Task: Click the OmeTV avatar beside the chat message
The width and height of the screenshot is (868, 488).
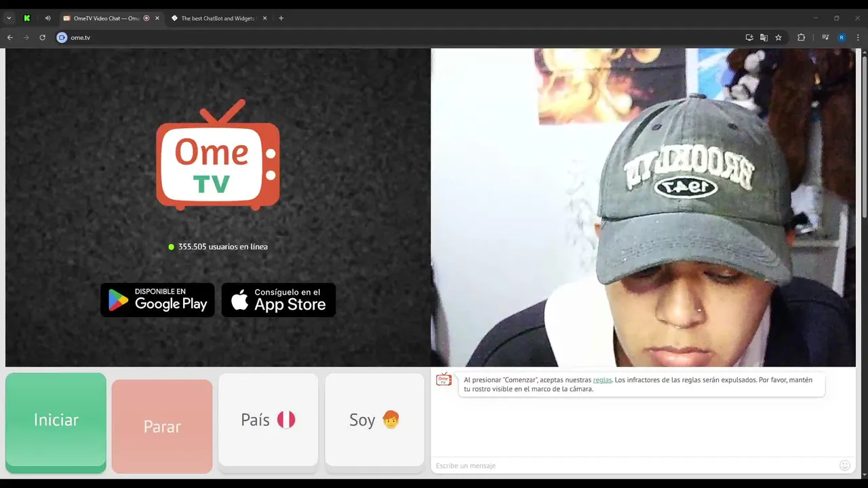Action: [x=443, y=380]
